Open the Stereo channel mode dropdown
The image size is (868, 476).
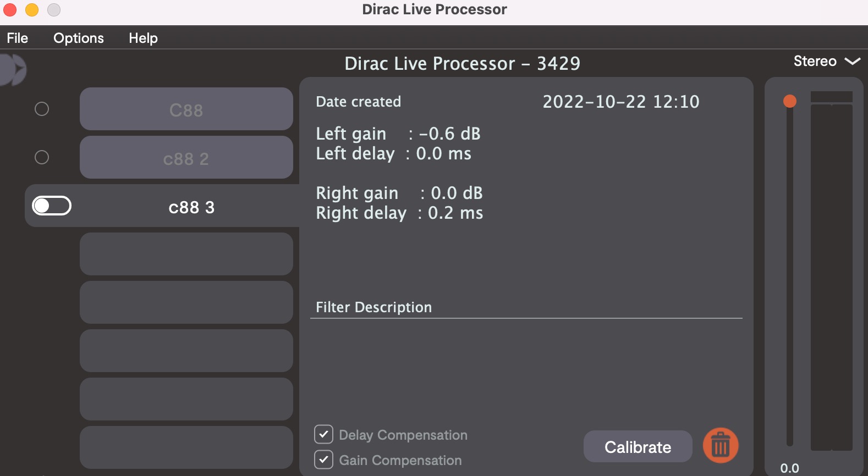pos(827,61)
